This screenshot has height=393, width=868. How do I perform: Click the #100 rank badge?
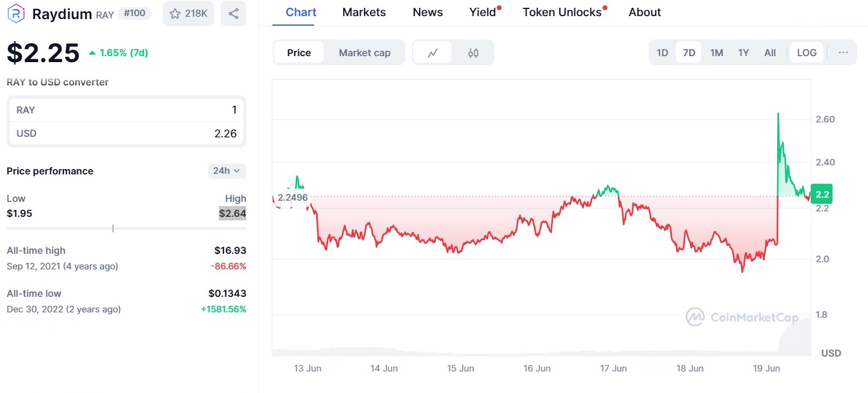135,13
